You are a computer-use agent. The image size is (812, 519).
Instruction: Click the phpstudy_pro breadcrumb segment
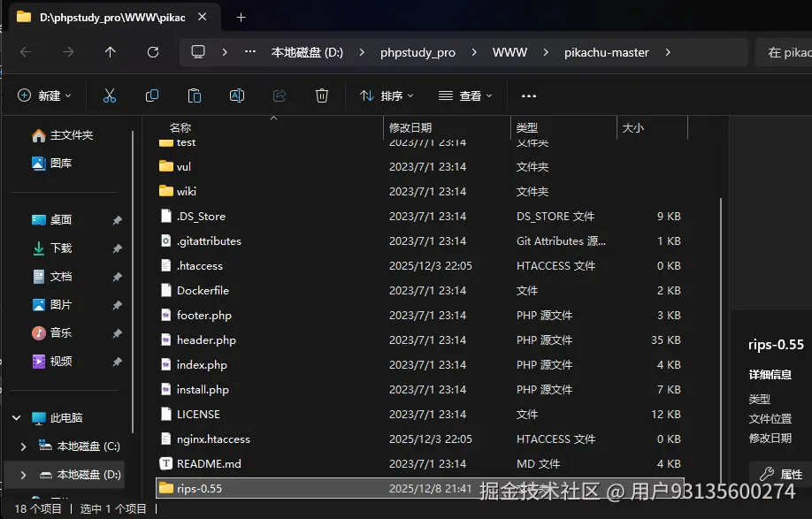418,52
